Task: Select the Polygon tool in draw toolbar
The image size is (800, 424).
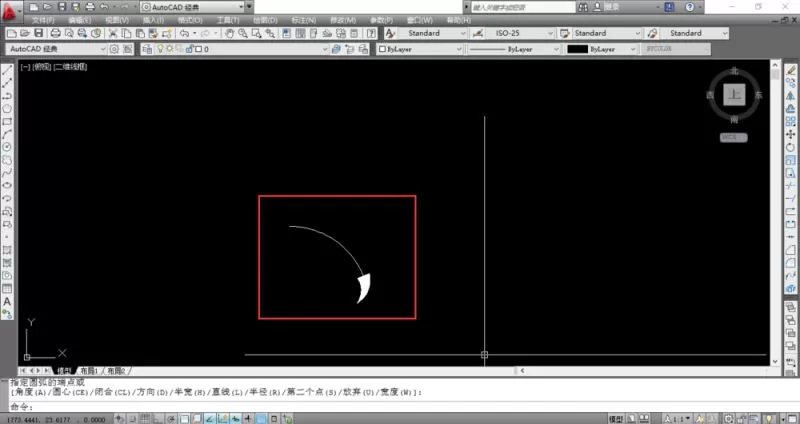Action: point(7,109)
